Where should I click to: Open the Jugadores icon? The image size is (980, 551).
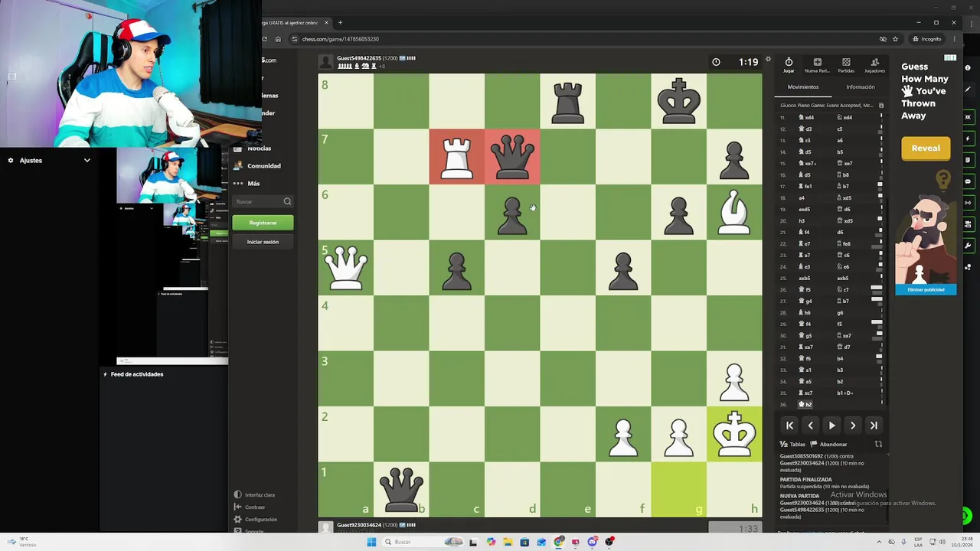(x=874, y=62)
